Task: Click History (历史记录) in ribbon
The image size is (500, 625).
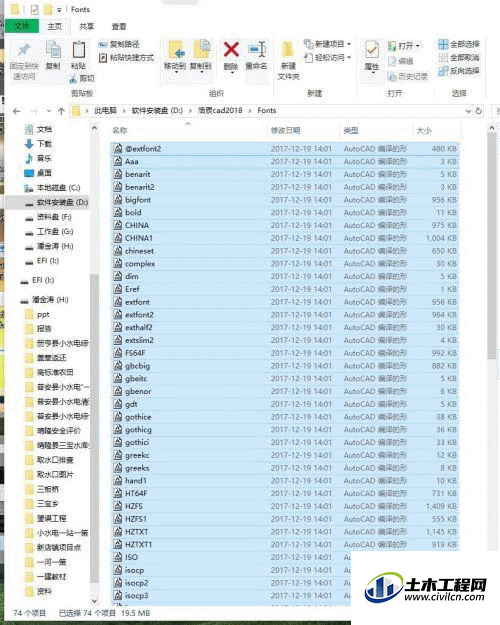Action: [x=407, y=76]
